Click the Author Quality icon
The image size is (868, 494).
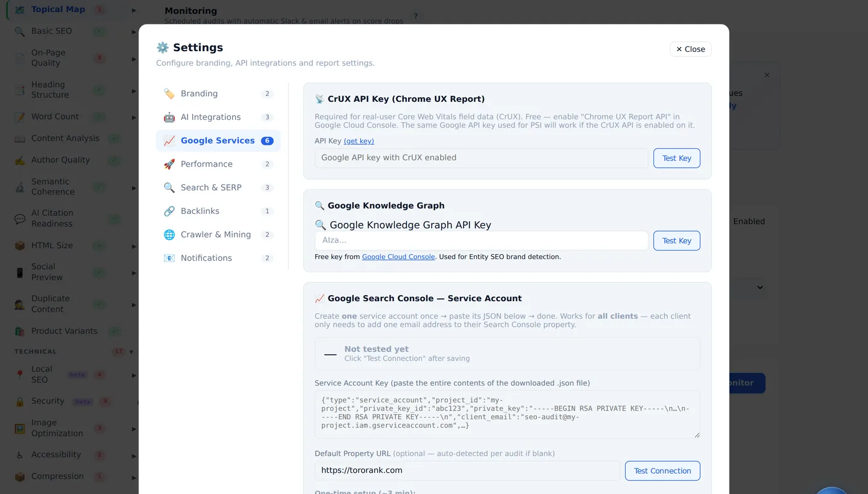[x=20, y=160]
